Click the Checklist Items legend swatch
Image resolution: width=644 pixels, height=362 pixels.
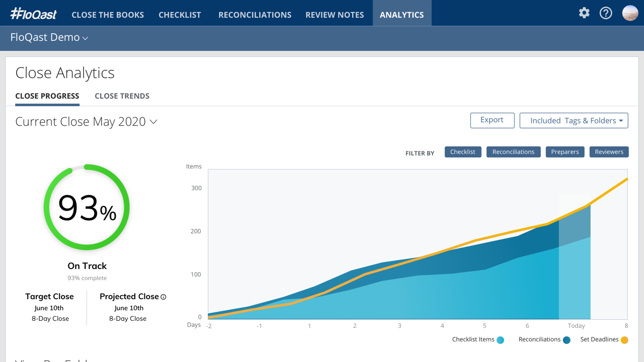500,340
